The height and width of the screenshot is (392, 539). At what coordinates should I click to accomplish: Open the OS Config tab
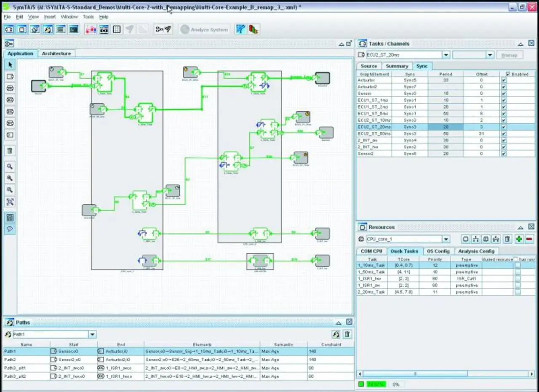pyautogui.click(x=438, y=251)
